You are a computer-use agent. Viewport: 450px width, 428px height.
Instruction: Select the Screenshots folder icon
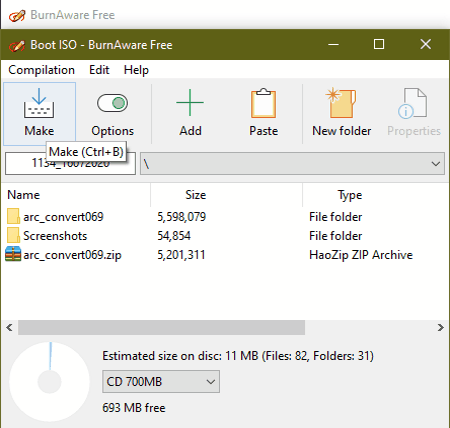[x=13, y=236]
